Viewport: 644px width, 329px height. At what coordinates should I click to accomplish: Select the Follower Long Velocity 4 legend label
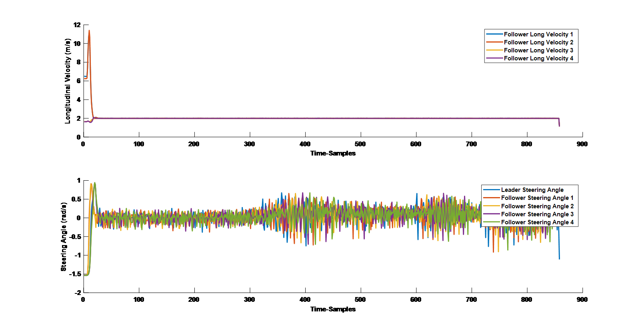pyautogui.click(x=538, y=58)
